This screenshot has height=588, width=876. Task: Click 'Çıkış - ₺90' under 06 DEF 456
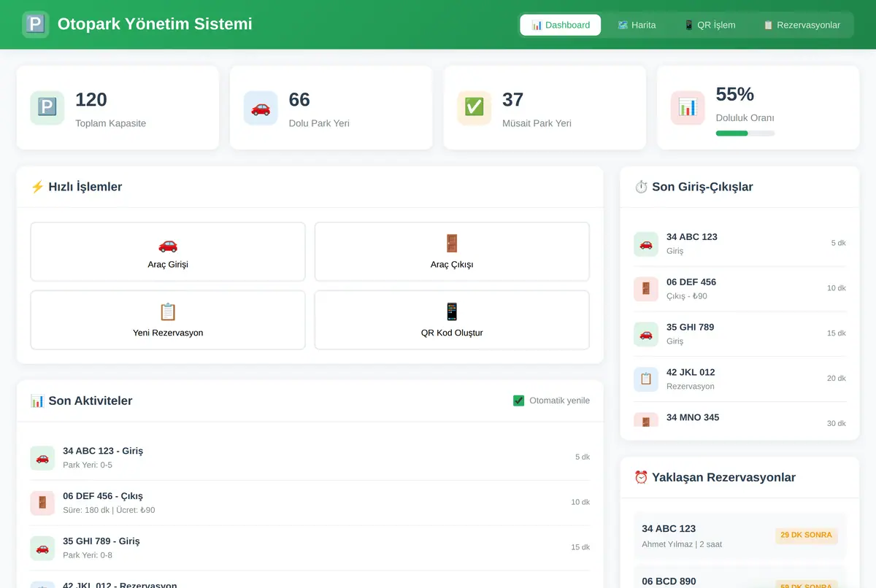tap(687, 296)
